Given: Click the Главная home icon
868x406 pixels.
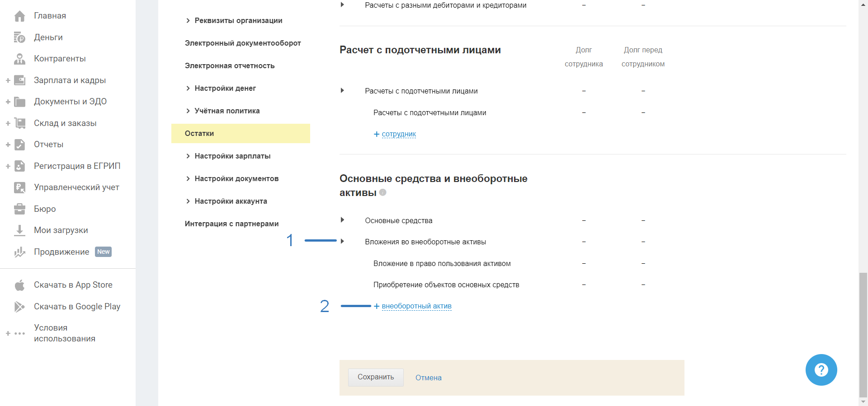Looking at the screenshot, I should [19, 16].
